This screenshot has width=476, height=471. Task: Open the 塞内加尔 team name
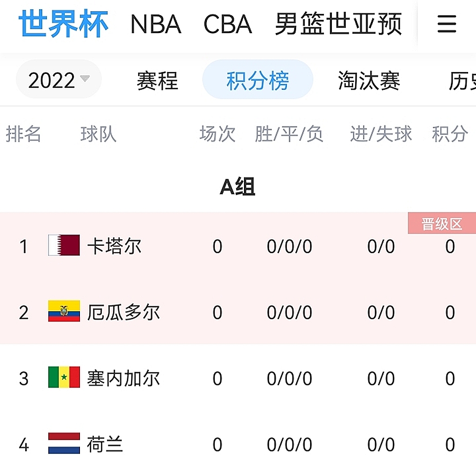pyautogui.click(x=124, y=378)
